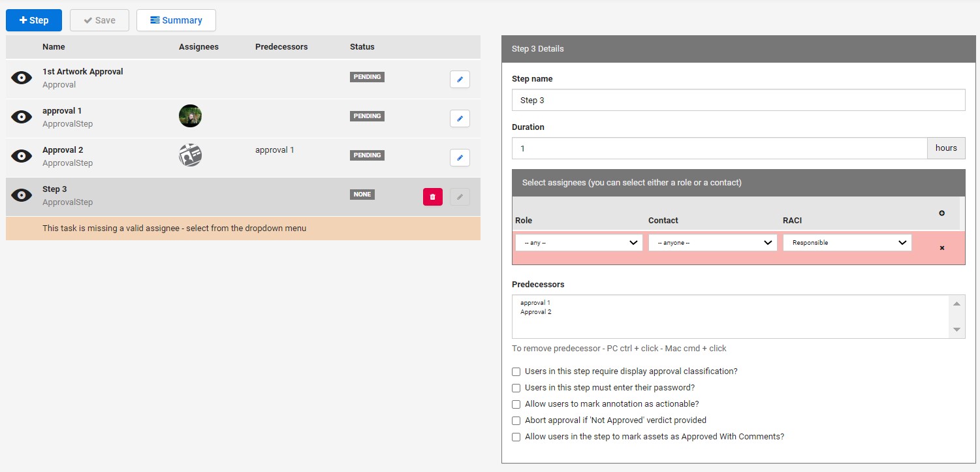Click the blue '+ Step' button
The height and width of the screenshot is (472, 980).
[x=34, y=20]
